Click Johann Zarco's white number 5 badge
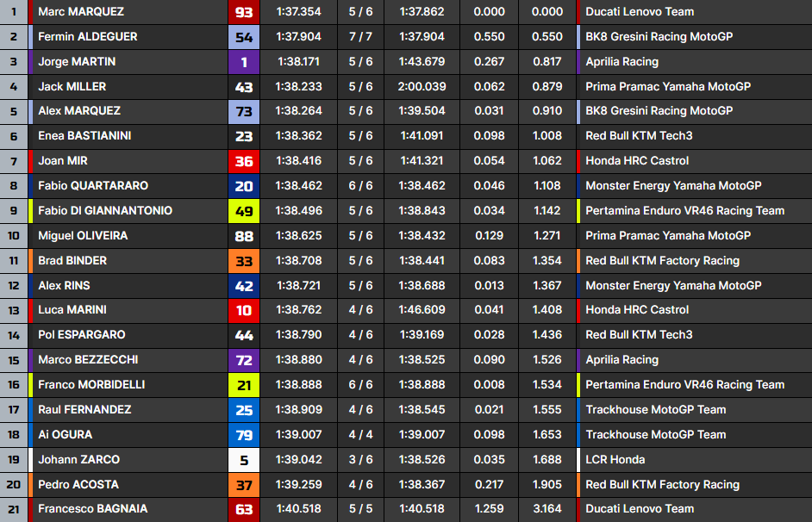Viewport: 812px width, 522px height. point(244,460)
